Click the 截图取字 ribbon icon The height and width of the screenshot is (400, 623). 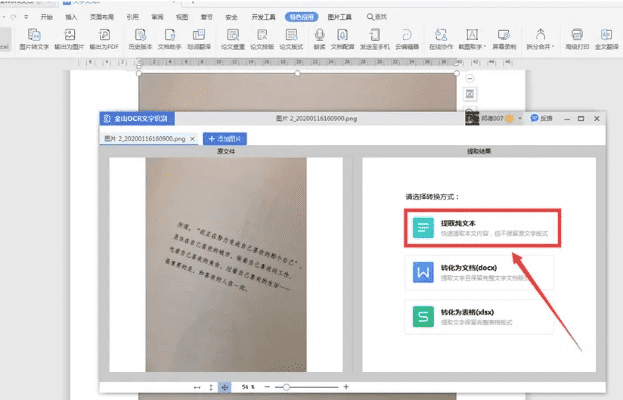472,39
